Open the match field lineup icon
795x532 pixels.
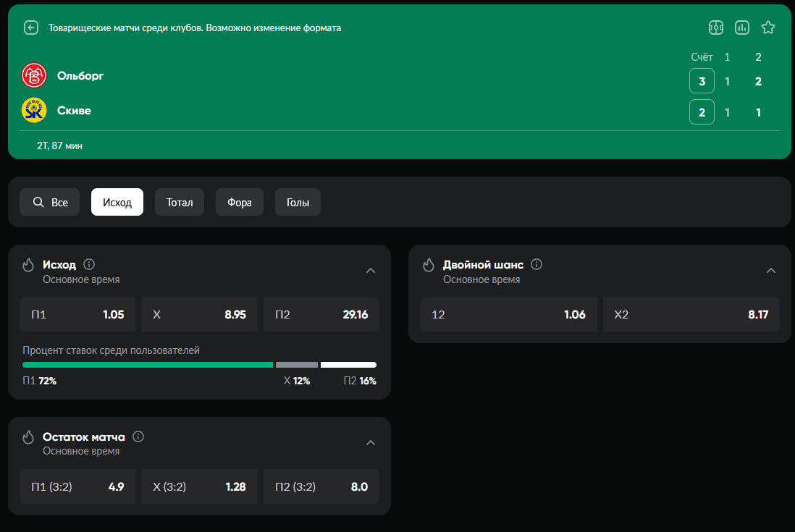pyautogui.click(x=715, y=28)
